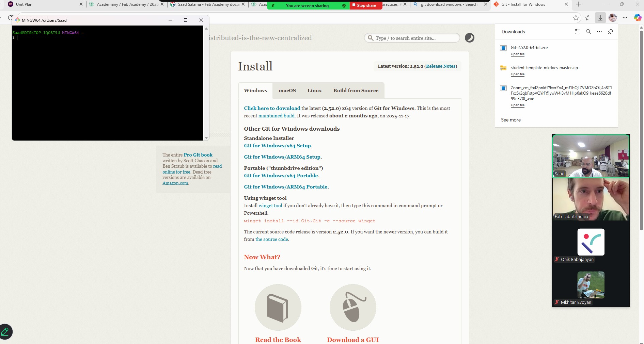Focus the Git site search field

pyautogui.click(x=412, y=38)
